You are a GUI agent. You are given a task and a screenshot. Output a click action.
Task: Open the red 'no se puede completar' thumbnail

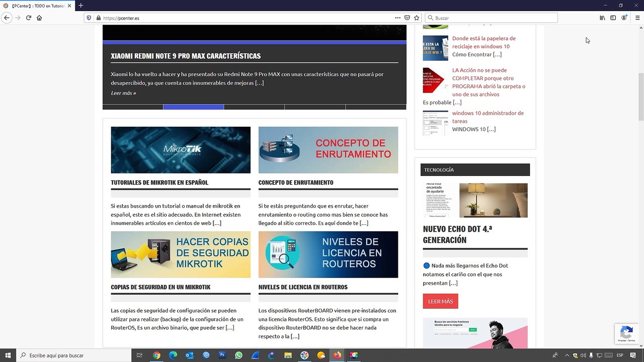click(435, 80)
